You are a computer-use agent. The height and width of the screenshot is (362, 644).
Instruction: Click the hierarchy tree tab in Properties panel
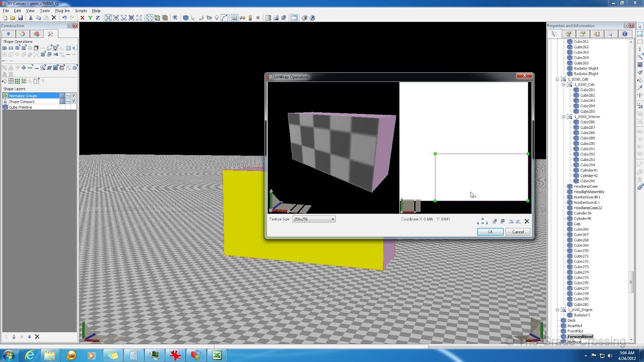click(x=554, y=34)
